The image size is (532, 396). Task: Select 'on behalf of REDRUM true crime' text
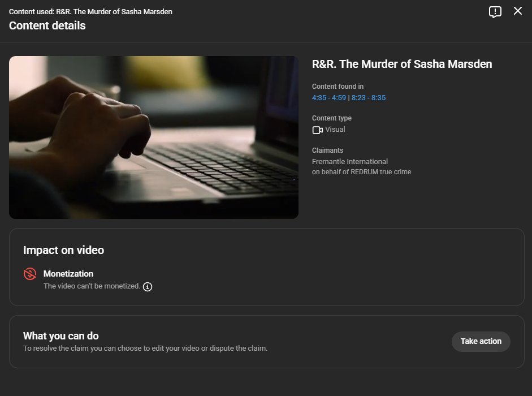(361, 172)
